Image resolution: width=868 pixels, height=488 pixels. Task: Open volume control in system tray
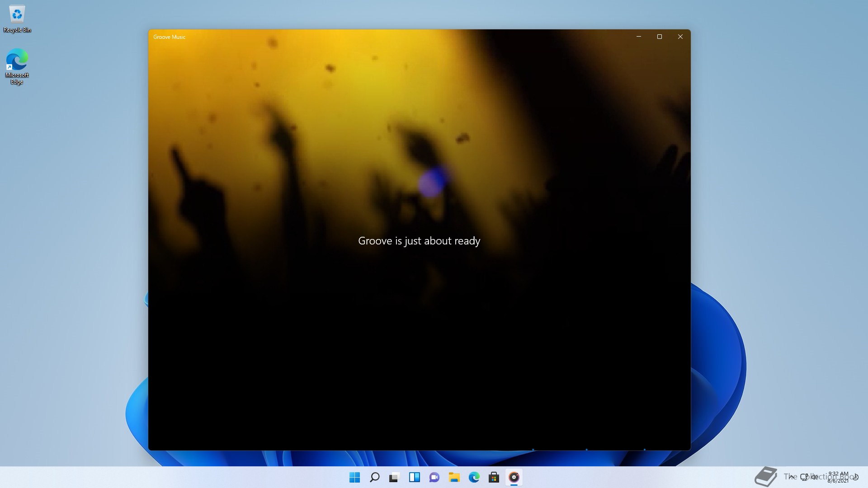(x=815, y=477)
